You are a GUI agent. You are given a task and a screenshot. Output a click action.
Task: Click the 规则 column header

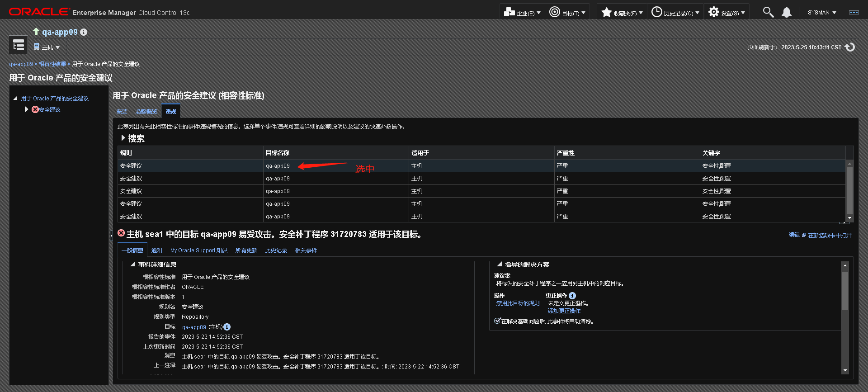tap(190, 153)
